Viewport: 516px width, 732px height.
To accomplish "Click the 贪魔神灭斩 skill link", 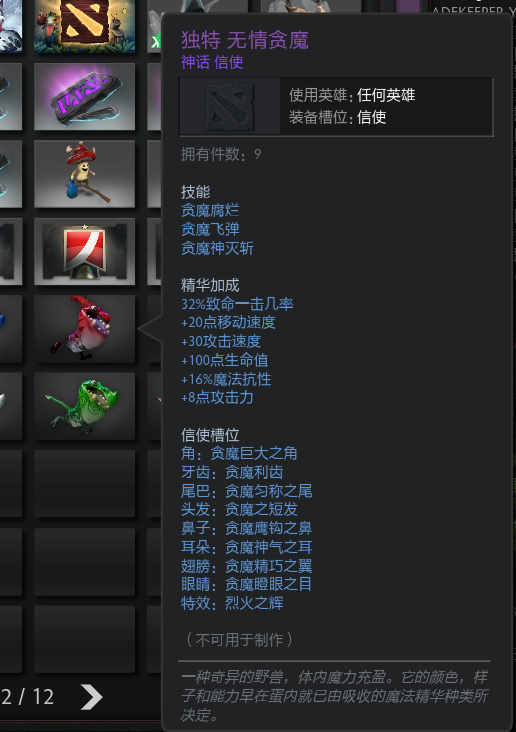I will [x=217, y=248].
